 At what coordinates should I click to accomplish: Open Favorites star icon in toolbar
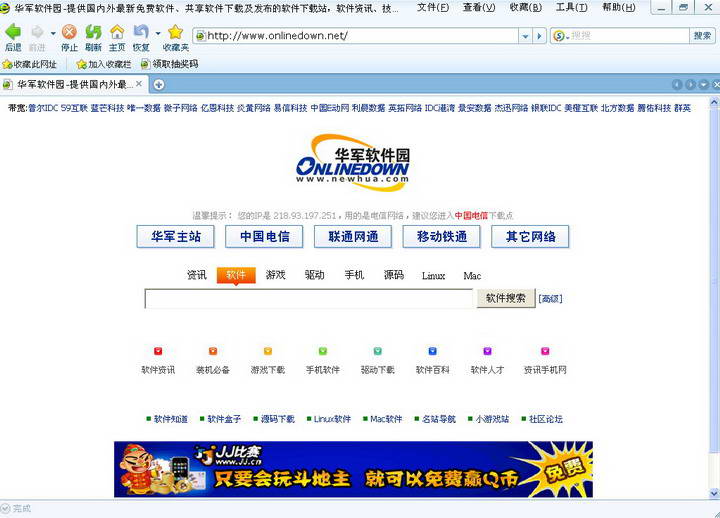click(x=175, y=32)
